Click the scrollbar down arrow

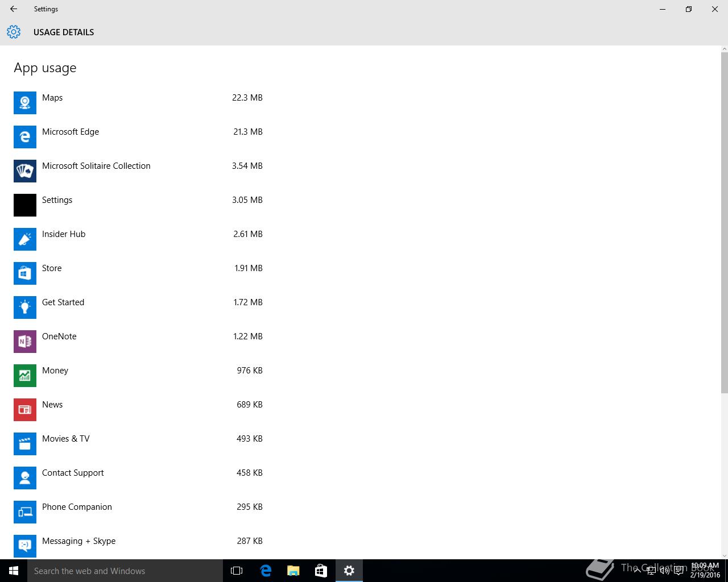tap(724, 555)
